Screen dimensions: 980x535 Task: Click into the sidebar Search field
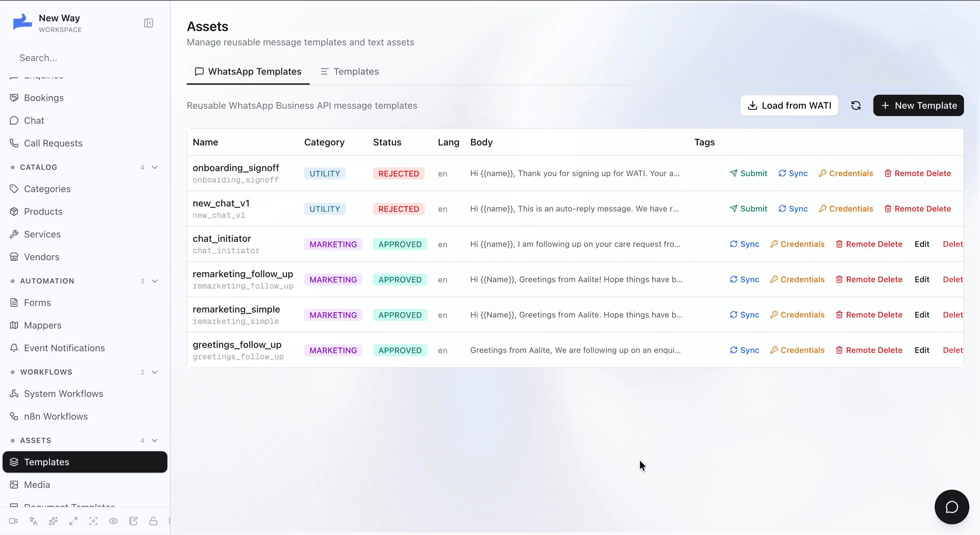pos(85,58)
